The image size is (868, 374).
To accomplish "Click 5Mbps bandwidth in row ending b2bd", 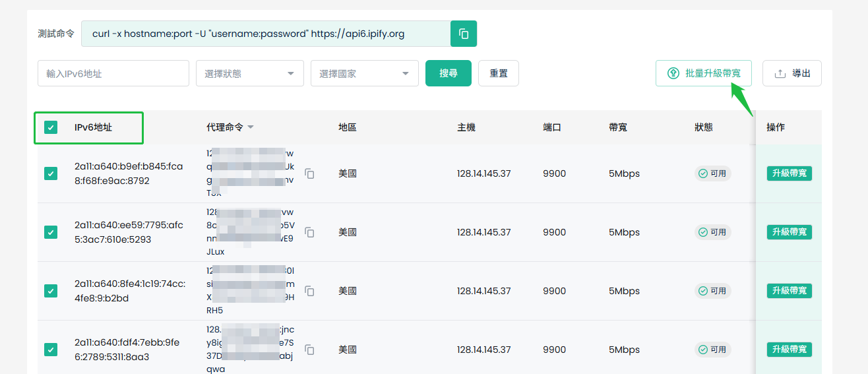I will [x=624, y=291].
